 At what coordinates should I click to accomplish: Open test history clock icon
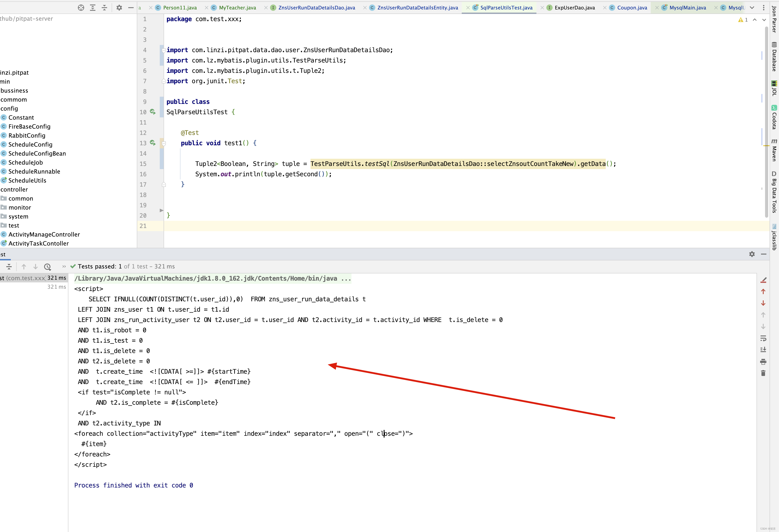coord(48,267)
